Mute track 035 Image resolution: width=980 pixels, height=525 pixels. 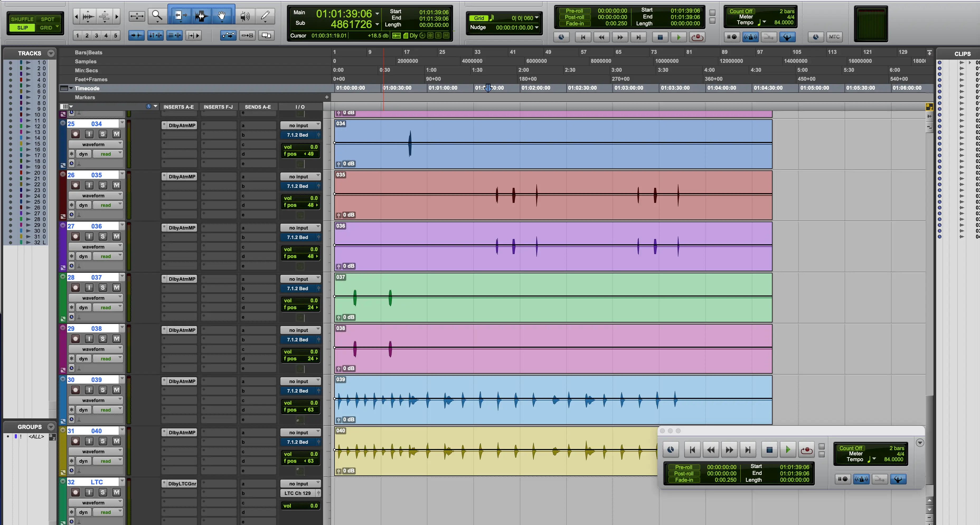coord(116,185)
